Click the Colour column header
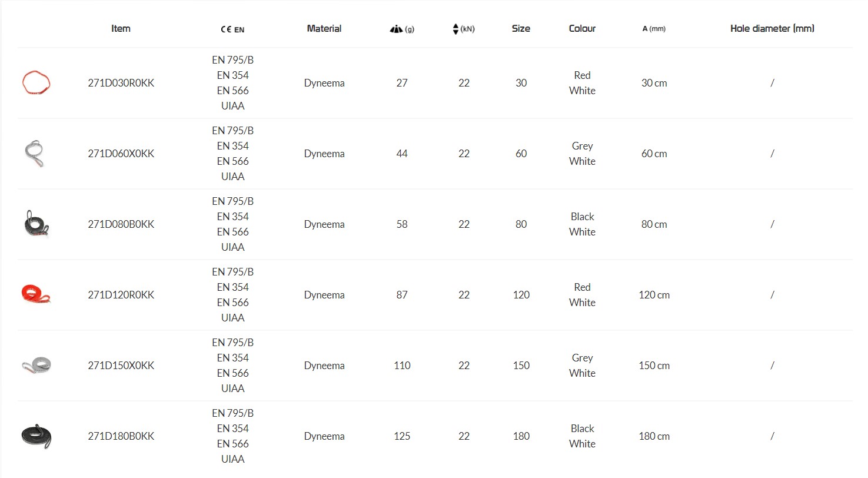Image resolution: width=868 pixels, height=478 pixels. [x=582, y=28]
